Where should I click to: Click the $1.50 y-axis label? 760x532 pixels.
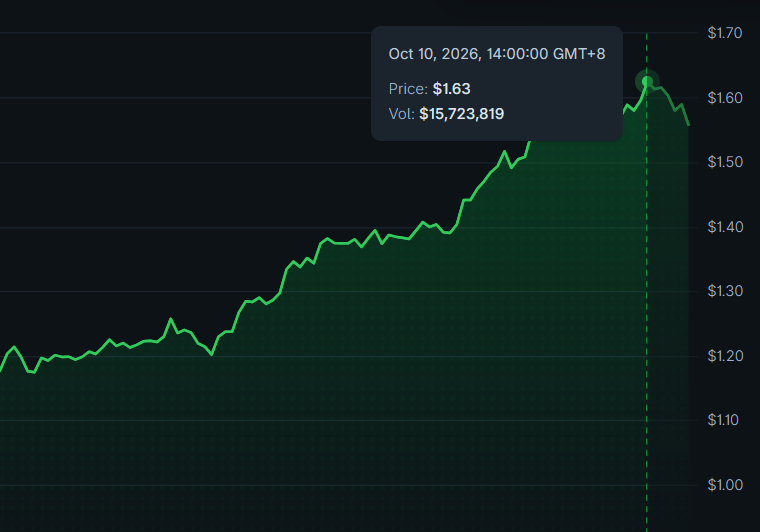point(725,162)
